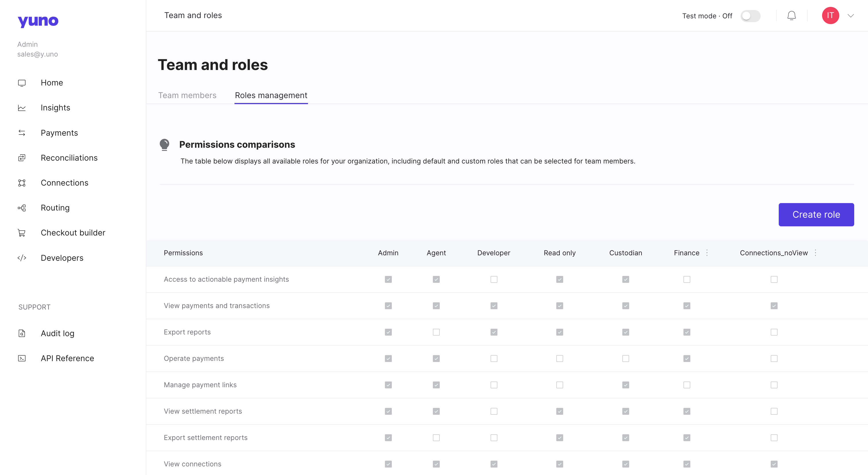
Task: Click the Payments arrows icon
Action: (22, 133)
